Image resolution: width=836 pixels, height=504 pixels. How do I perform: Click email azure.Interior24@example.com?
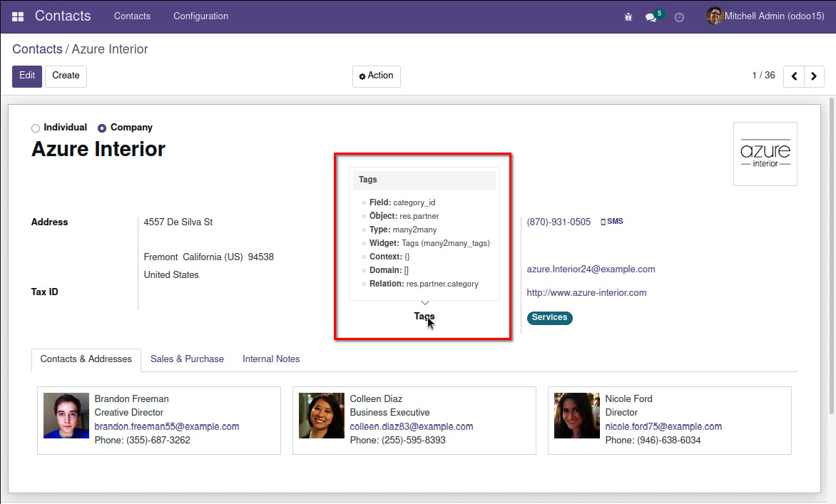(x=591, y=269)
